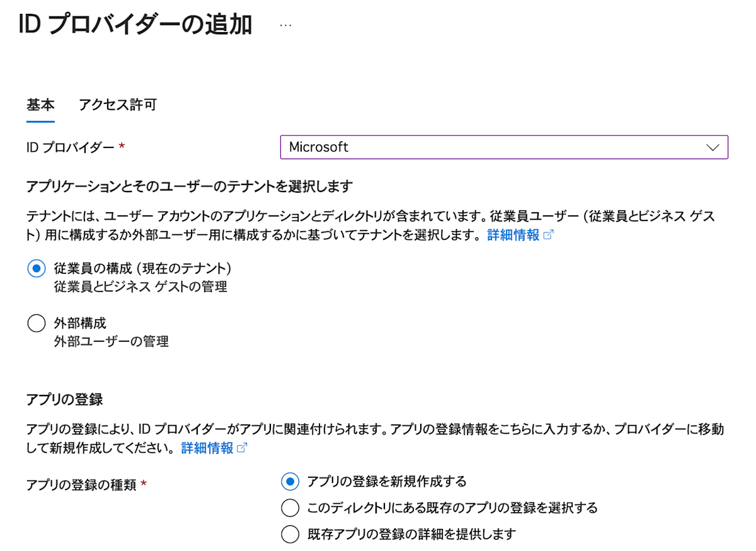The height and width of the screenshot is (551, 756).
Task: Open the 詳細情報 link under アプリの登録
Action: tap(207, 448)
